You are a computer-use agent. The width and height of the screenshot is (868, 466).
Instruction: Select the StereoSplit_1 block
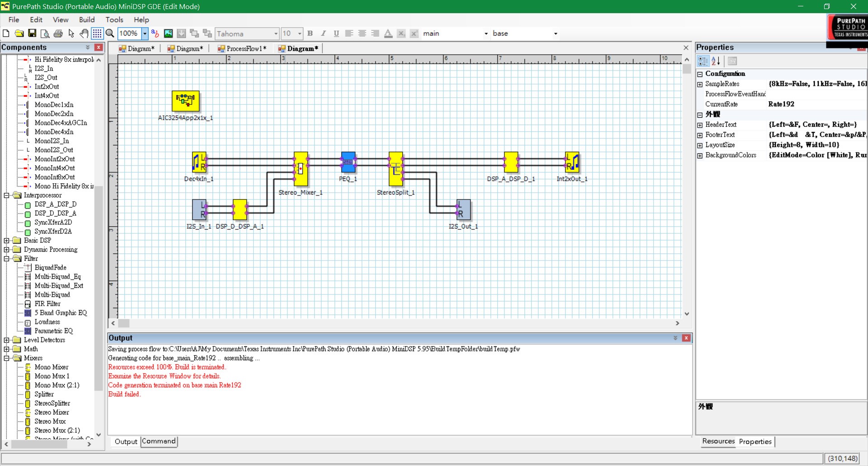pyautogui.click(x=396, y=169)
